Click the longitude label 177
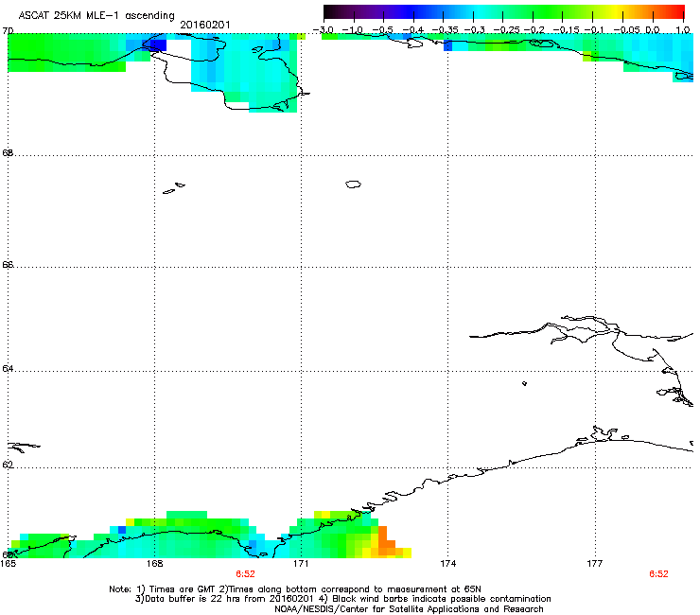This screenshot has height=615, width=700. pyautogui.click(x=595, y=564)
